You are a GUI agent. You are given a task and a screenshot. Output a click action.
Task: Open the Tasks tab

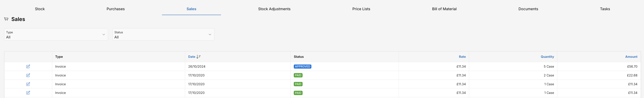[605, 9]
